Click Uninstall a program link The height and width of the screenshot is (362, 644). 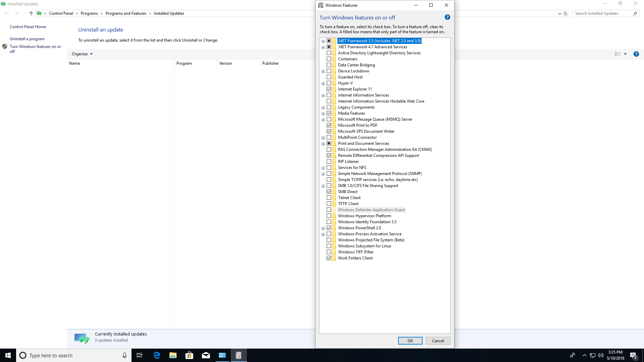pyautogui.click(x=27, y=39)
